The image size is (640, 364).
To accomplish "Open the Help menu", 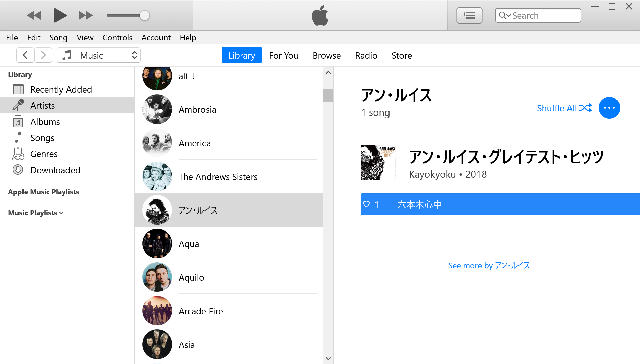I will (x=188, y=38).
